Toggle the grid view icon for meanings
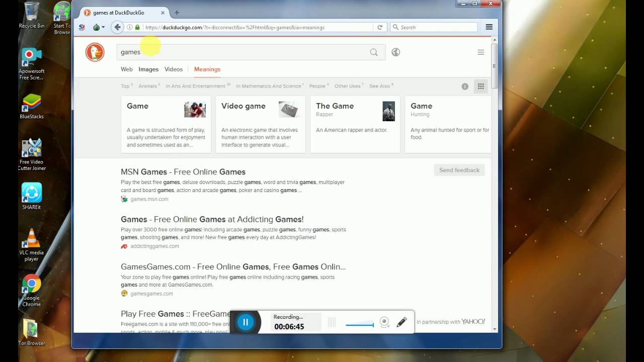Image resolution: width=644 pixels, height=362 pixels. pyautogui.click(x=481, y=86)
